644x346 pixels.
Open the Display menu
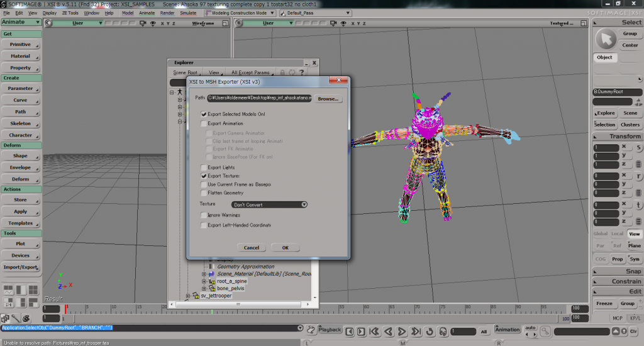[50, 13]
